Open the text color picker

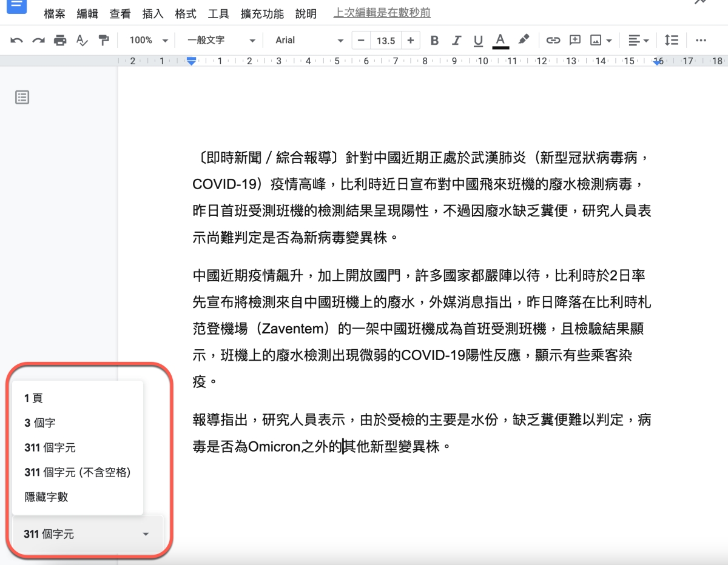(500, 41)
